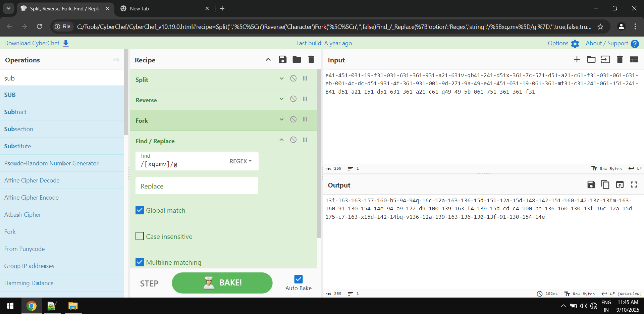Open file as input icon

click(605, 60)
